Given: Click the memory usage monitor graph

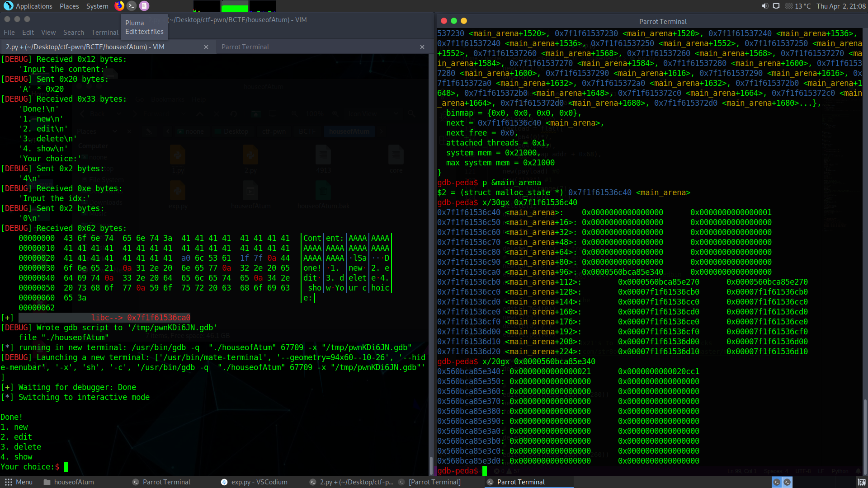Looking at the screenshot, I should (x=235, y=6).
